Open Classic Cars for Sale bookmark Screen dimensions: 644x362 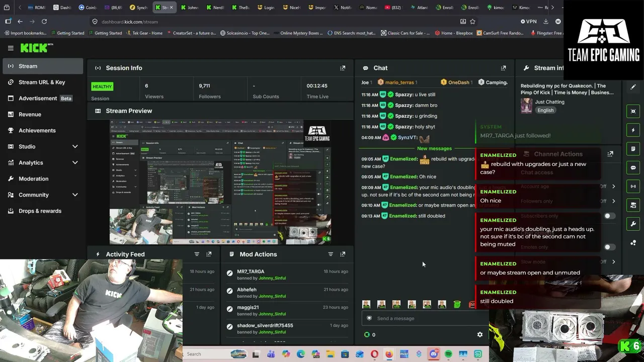[x=406, y=33]
